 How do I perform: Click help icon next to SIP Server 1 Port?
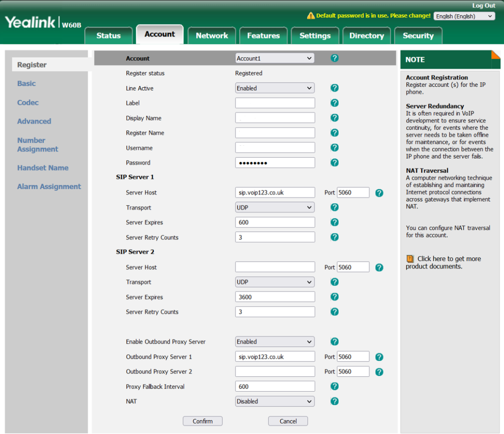[x=379, y=193]
